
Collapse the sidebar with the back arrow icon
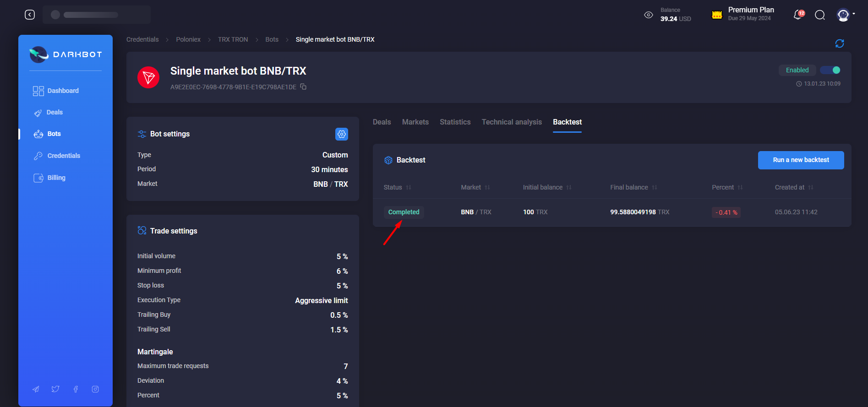pos(30,15)
